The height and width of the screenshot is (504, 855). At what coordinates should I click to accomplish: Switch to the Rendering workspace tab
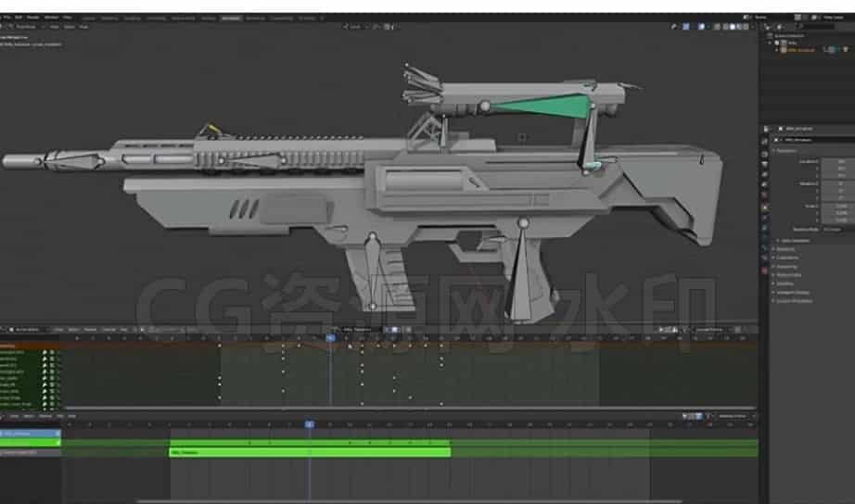point(255,18)
